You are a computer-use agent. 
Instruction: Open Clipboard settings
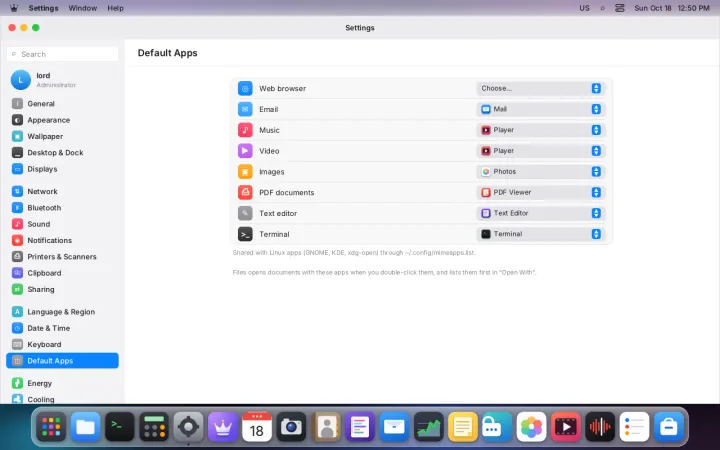coord(62,273)
